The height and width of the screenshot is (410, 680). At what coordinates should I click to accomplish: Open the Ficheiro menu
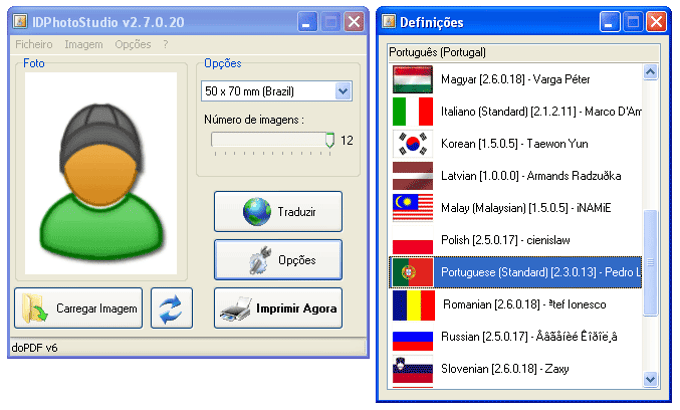click(x=34, y=44)
